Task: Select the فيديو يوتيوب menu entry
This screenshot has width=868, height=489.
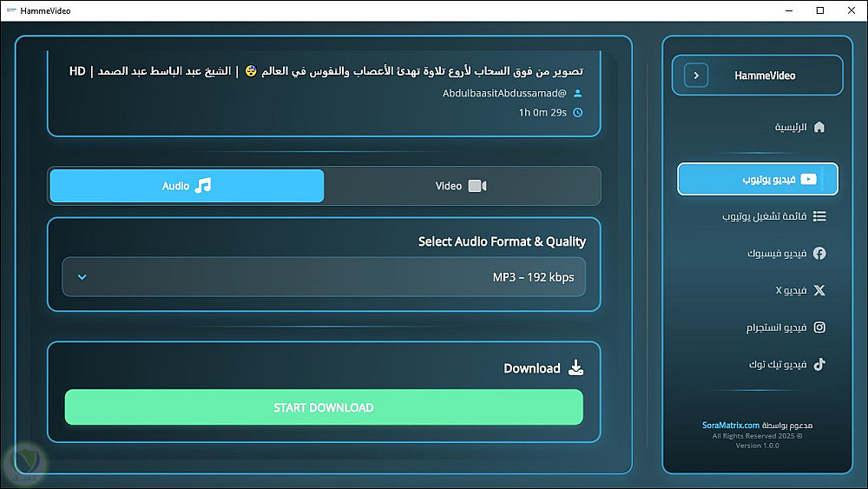Action: point(757,179)
